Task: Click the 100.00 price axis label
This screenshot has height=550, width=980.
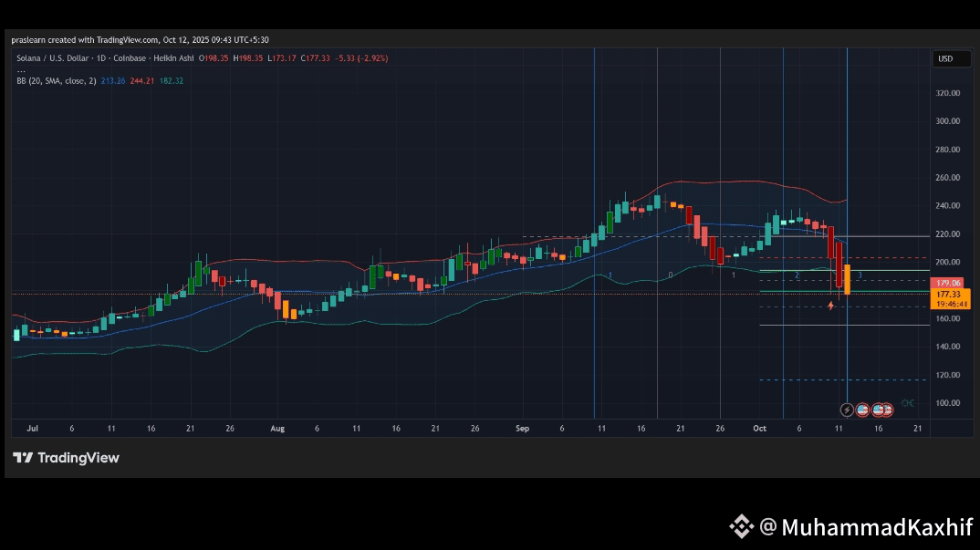Action: coord(947,403)
